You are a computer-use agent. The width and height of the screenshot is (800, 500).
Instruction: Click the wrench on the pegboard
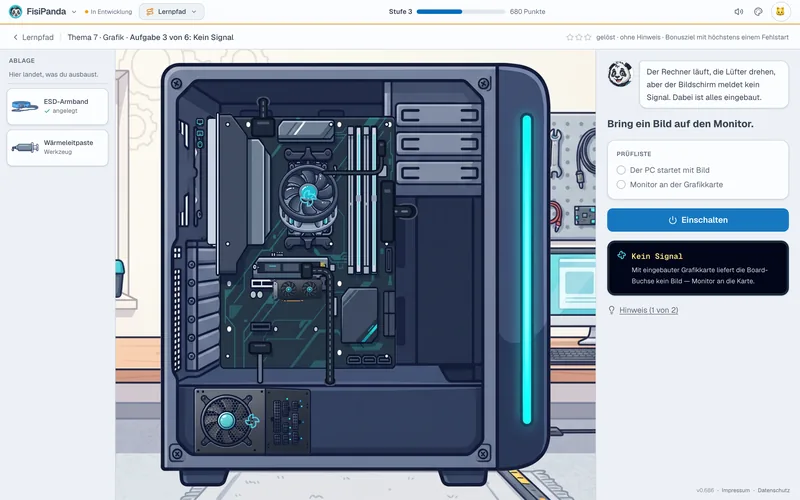[x=556, y=153]
